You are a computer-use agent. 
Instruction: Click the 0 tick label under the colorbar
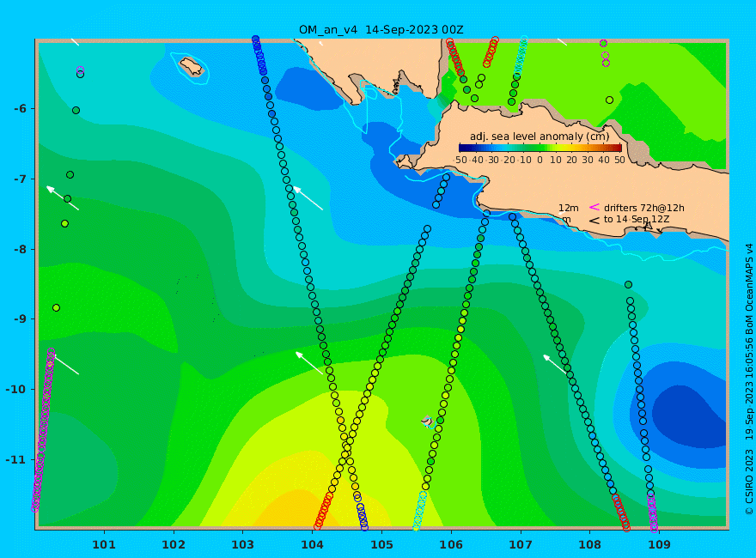(540, 160)
